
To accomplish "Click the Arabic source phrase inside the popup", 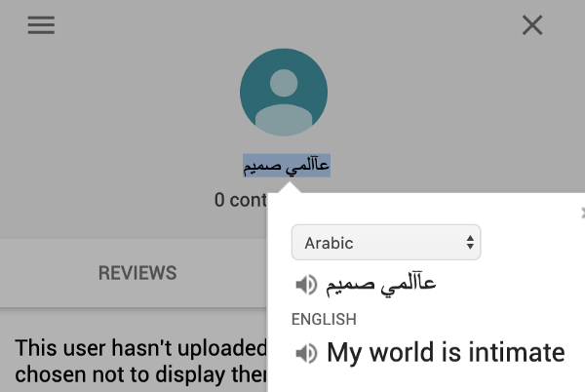I will coord(381,286).
